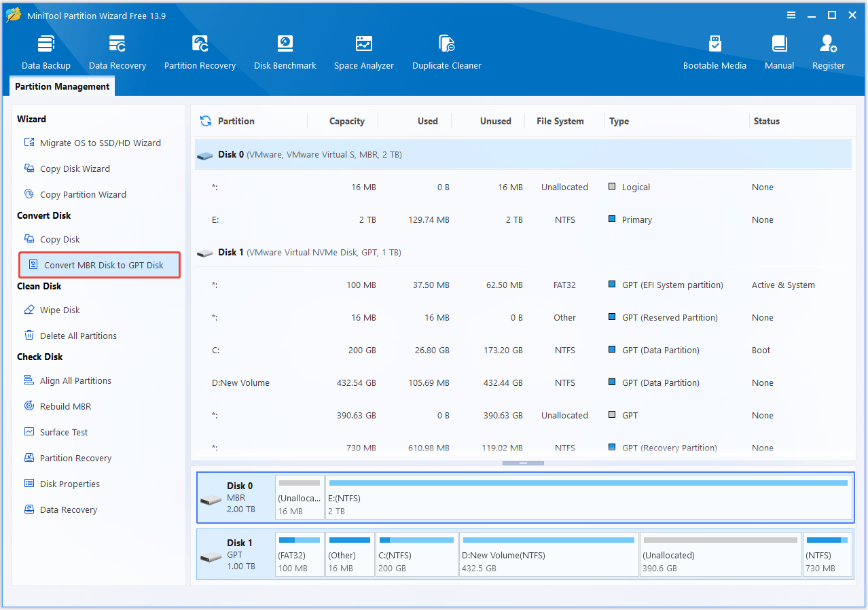Open the Data Recovery toolbar tool
The image size is (868, 610).
pos(117,52)
